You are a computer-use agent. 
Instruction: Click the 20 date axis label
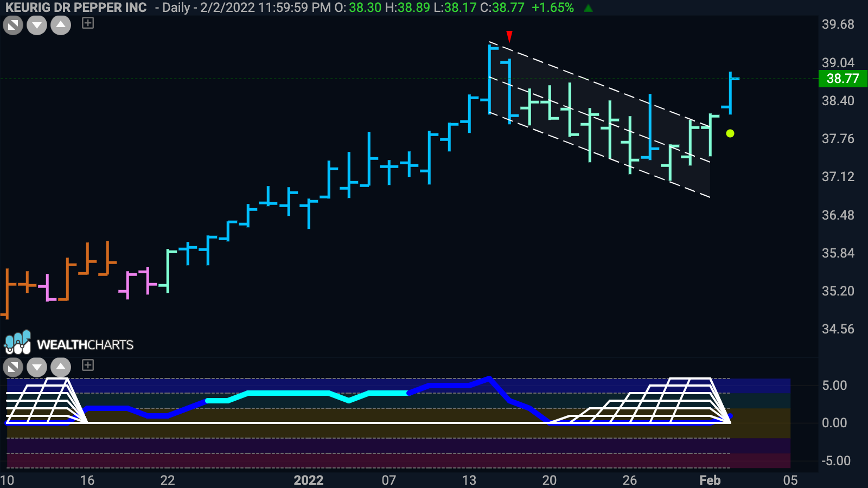[549, 480]
